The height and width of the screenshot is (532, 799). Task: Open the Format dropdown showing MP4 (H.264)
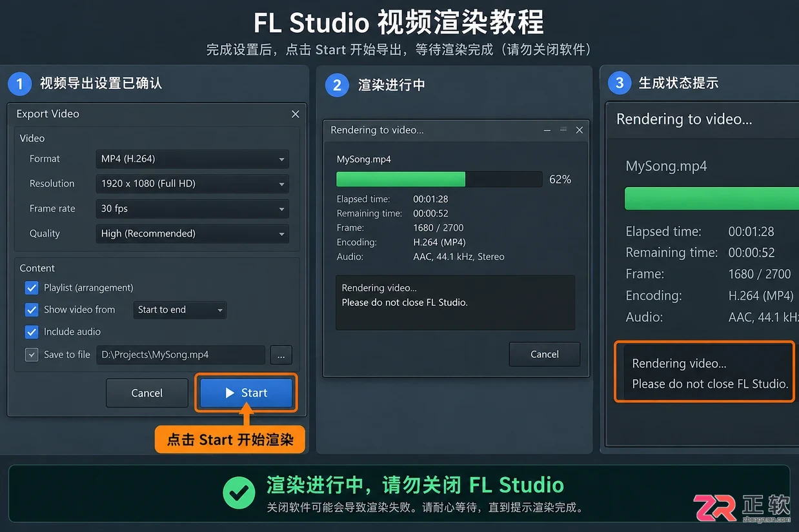point(192,159)
